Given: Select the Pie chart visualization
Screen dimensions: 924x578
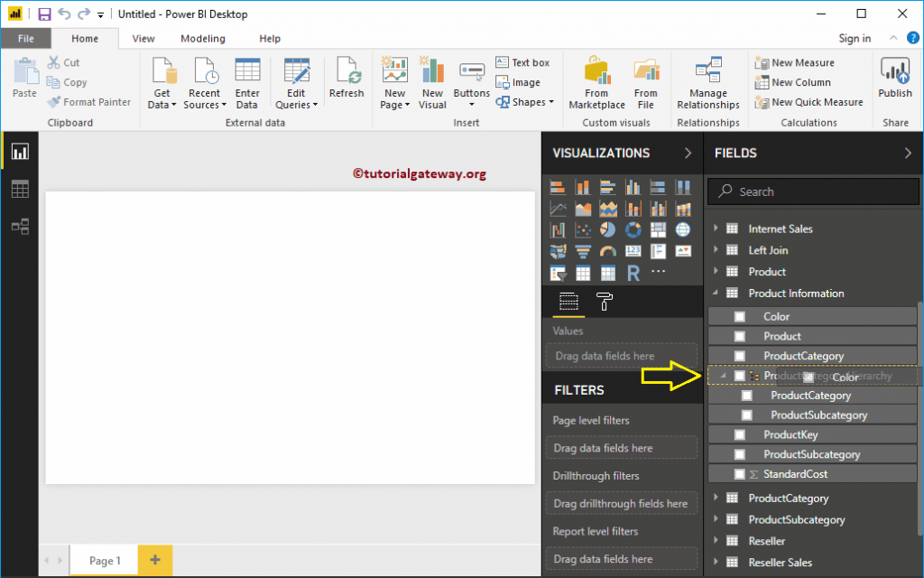Looking at the screenshot, I should point(608,229).
